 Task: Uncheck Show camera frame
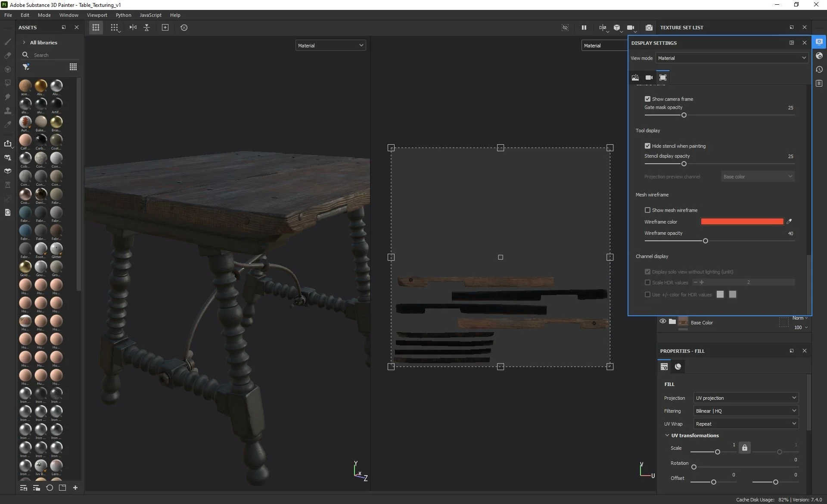[x=647, y=99]
